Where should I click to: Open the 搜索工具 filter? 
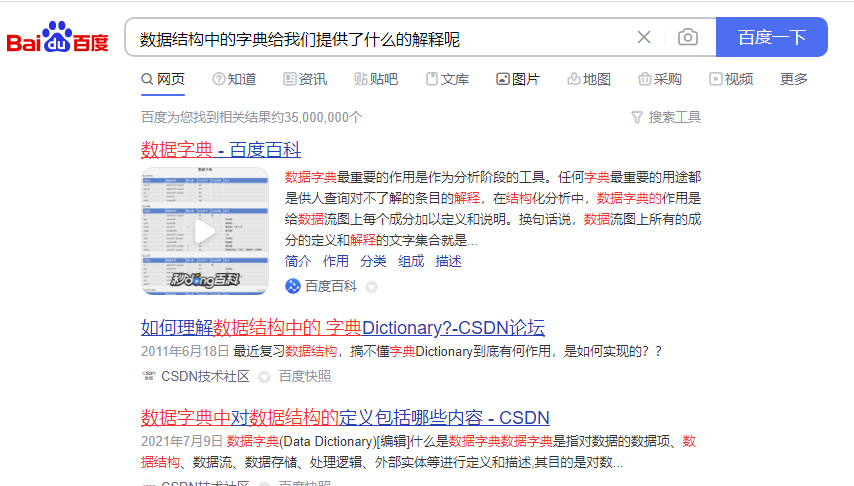[666, 117]
